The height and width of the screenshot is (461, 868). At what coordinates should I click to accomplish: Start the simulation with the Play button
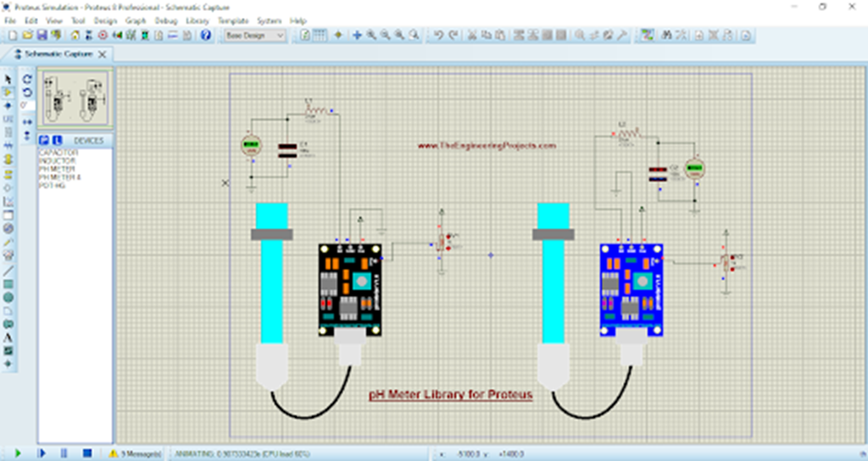coord(17,454)
